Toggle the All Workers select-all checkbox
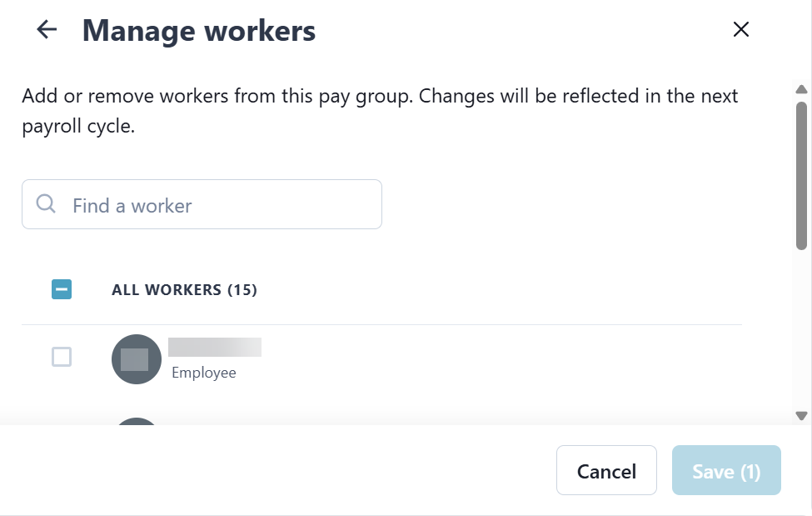This screenshot has width=812, height=516. pos(62,290)
